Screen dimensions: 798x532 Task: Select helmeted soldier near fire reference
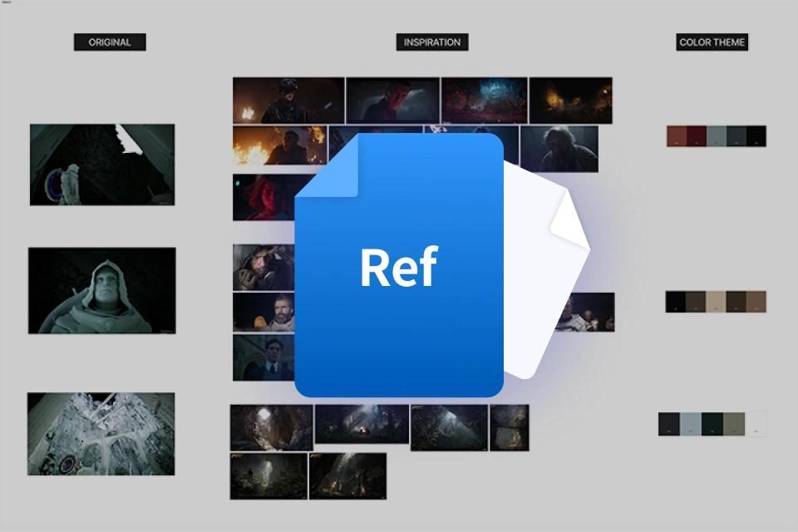click(x=288, y=101)
